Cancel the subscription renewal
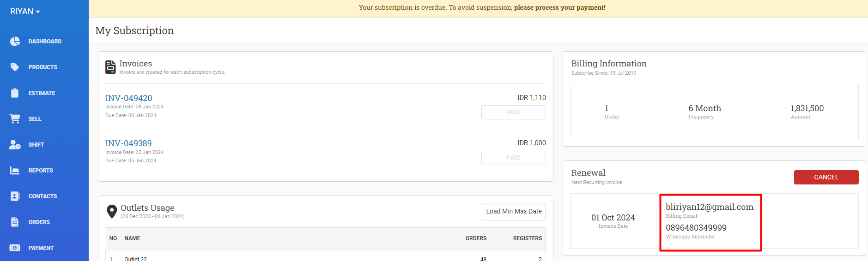 pos(826,177)
